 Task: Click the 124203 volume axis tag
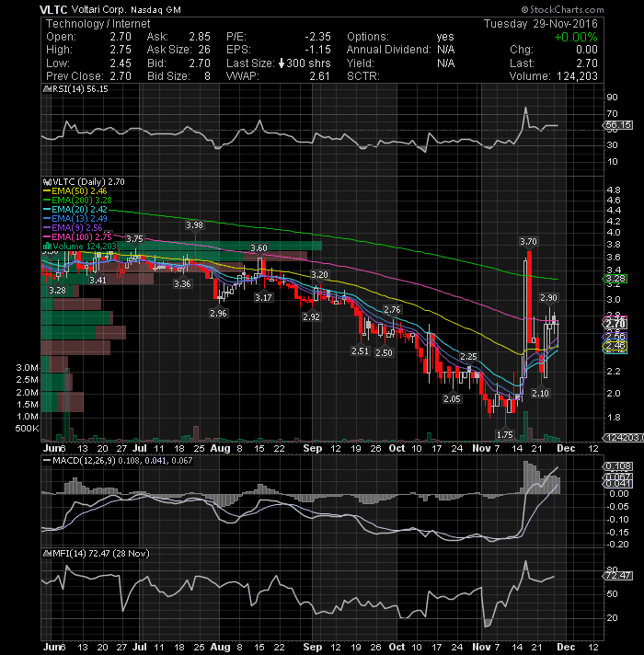coord(623,437)
